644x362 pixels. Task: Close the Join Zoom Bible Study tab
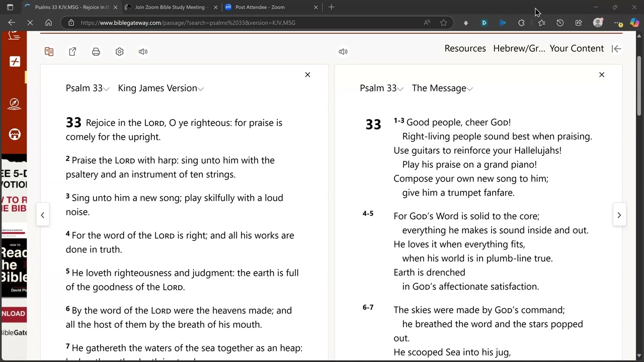[215, 7]
